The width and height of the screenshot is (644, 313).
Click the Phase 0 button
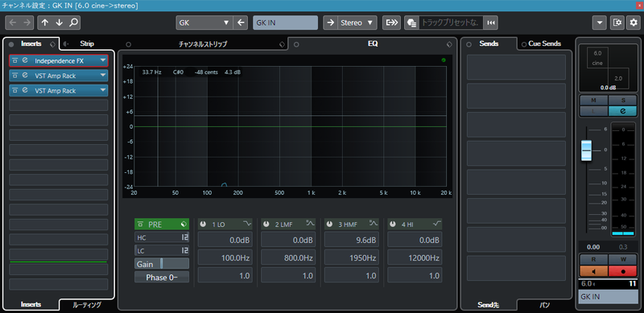point(162,278)
